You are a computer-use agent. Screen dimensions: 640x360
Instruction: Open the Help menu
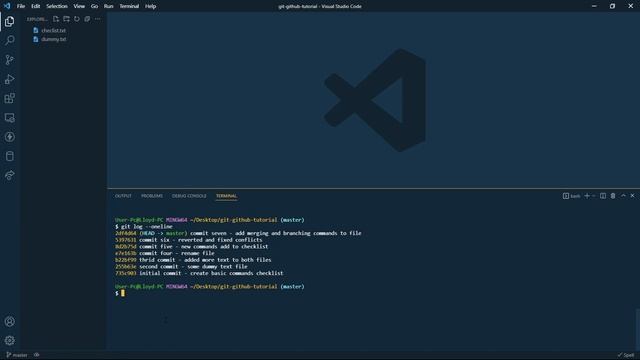(x=151, y=6)
